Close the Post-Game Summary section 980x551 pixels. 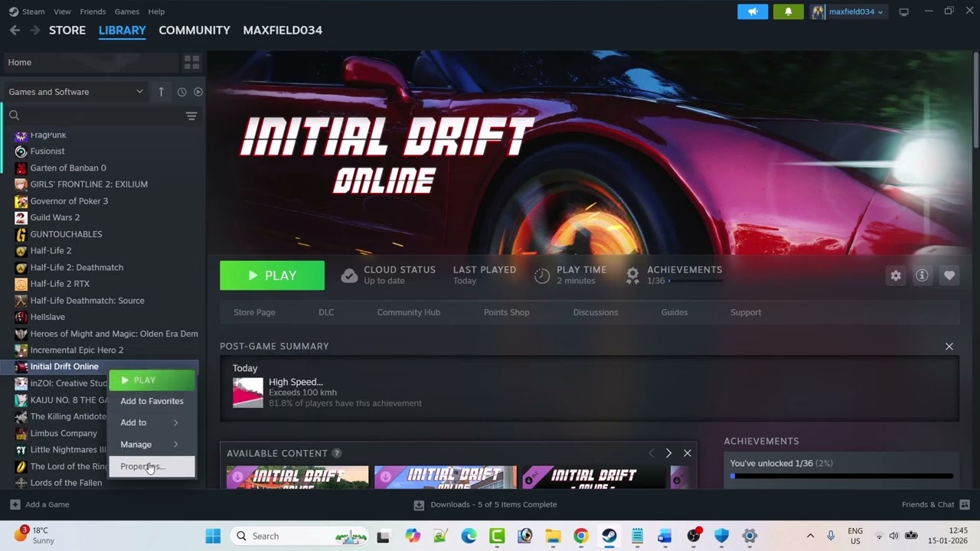(x=949, y=347)
